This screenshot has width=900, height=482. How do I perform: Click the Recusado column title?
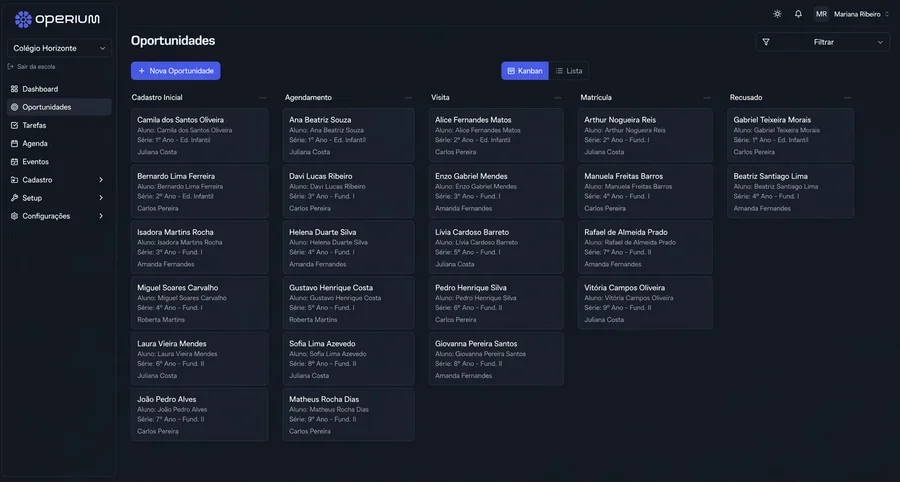click(746, 98)
